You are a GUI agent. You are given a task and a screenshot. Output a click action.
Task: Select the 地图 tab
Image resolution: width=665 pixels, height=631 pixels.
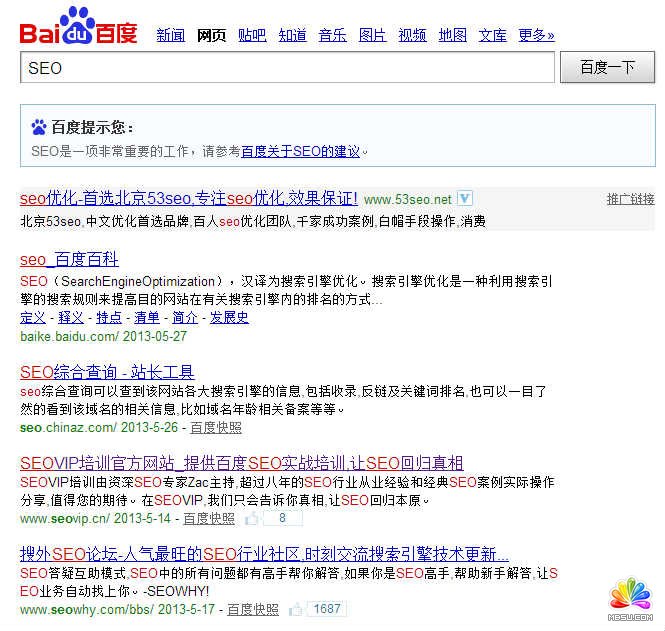pyautogui.click(x=452, y=35)
